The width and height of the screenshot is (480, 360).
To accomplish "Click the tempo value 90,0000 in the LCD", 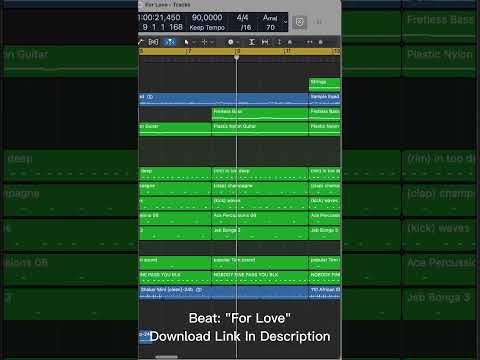I will [207, 17].
